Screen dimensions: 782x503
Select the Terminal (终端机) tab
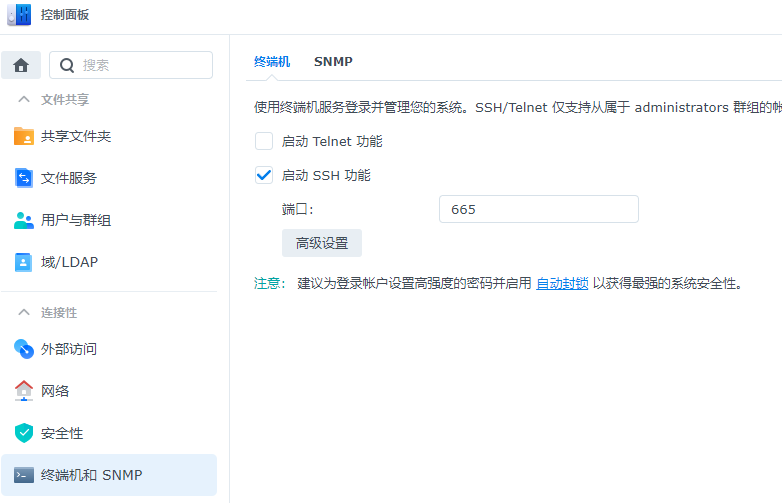[272, 61]
